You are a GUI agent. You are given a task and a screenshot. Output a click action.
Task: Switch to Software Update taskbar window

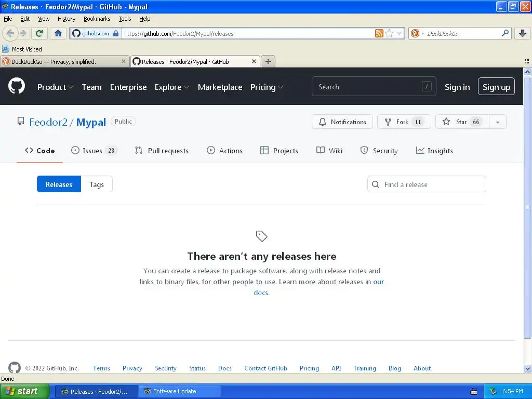179,391
